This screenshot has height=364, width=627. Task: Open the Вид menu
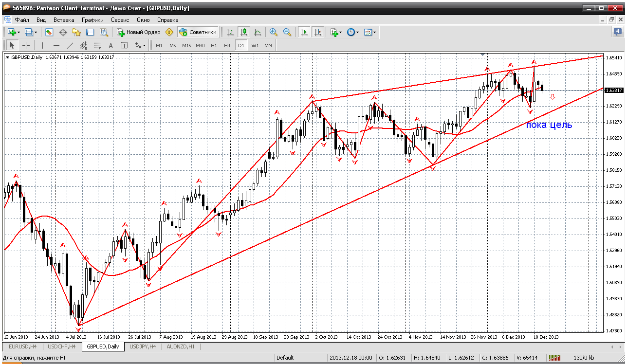click(41, 20)
